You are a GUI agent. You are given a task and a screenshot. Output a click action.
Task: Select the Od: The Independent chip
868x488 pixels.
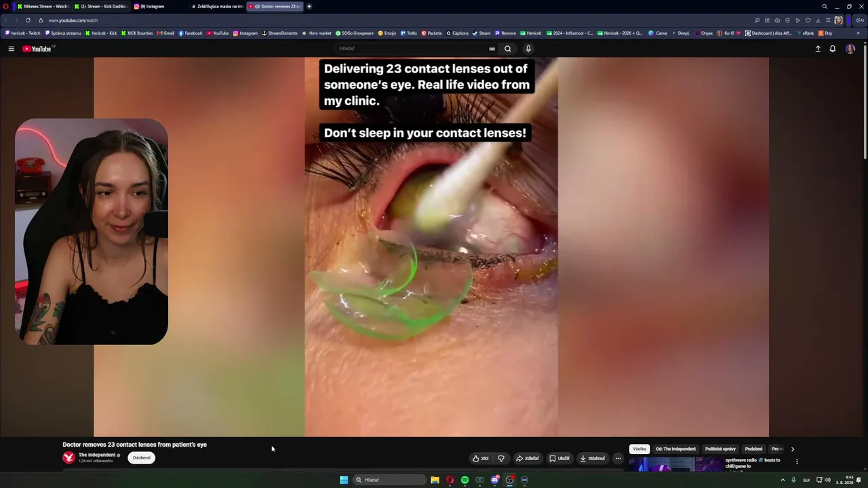click(x=675, y=449)
